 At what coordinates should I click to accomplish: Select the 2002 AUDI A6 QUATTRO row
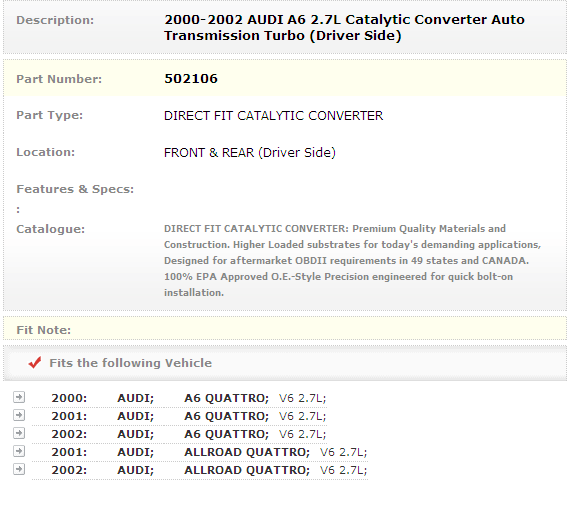click(179, 434)
